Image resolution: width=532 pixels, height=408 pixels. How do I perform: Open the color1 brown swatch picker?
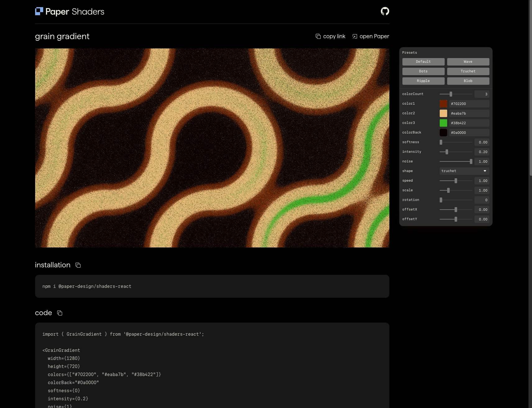[x=443, y=104]
